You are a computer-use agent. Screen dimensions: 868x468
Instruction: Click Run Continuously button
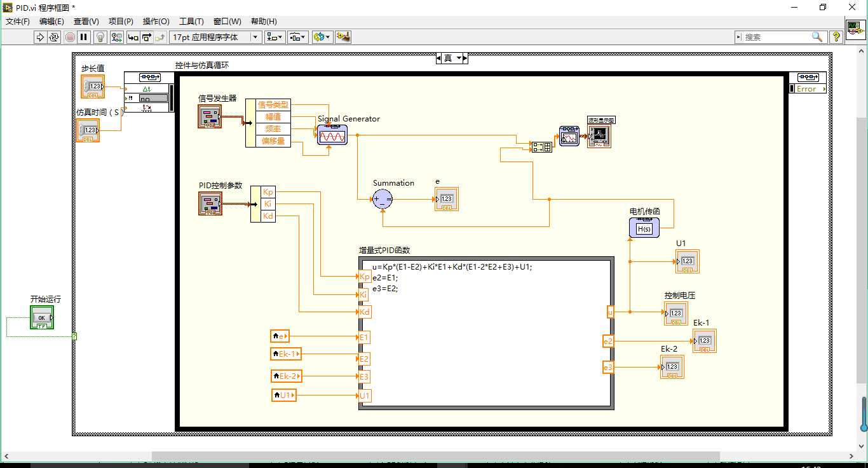click(x=54, y=37)
